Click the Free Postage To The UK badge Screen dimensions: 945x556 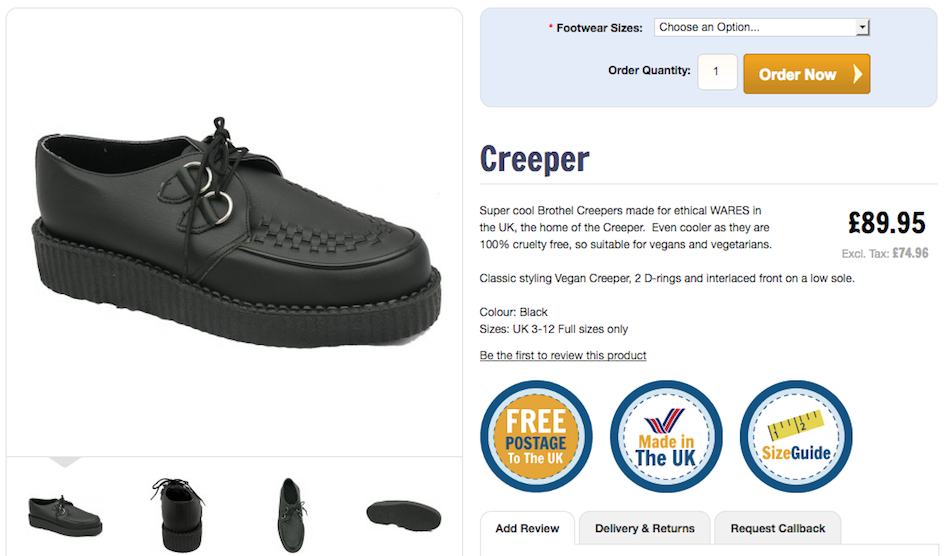[x=536, y=436]
